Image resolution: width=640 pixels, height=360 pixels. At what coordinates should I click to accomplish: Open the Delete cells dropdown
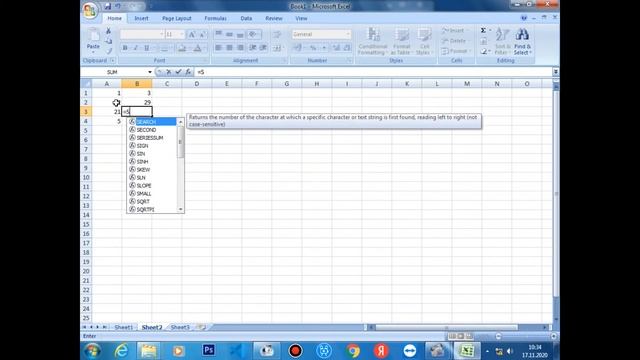(x=455, y=41)
